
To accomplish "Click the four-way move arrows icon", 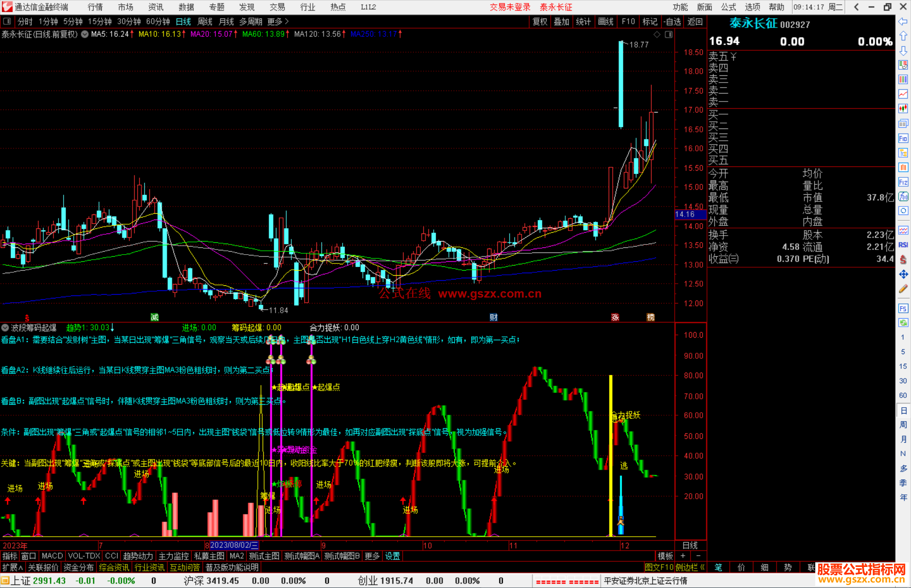I will point(903,274).
